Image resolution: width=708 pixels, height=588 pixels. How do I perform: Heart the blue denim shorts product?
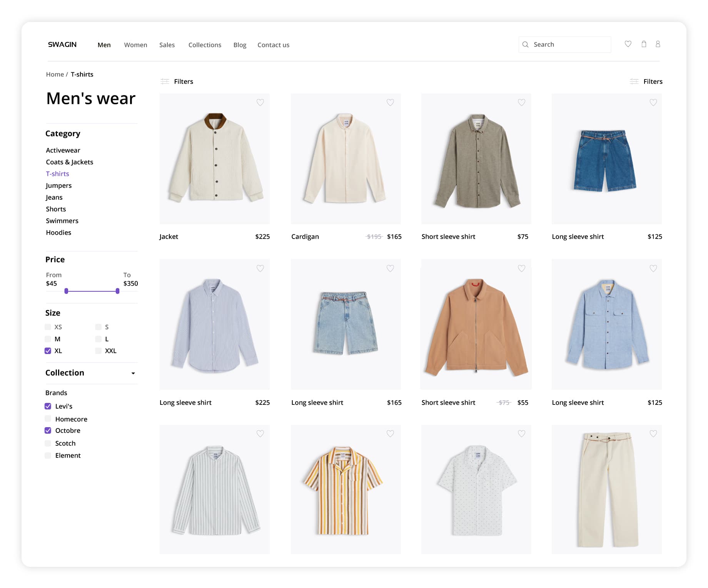[x=653, y=102]
